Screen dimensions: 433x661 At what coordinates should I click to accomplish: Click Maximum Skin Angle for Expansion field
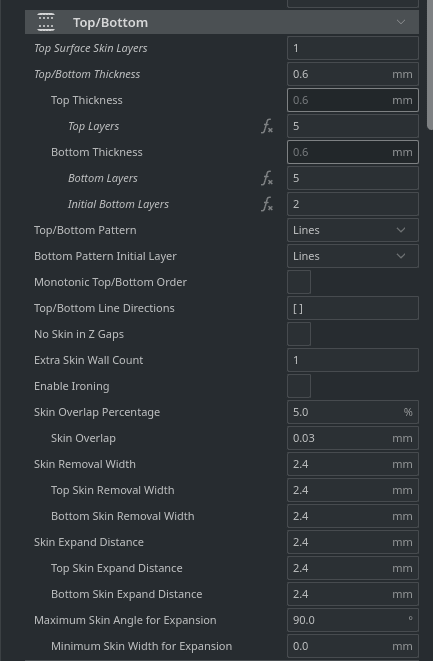(353, 620)
